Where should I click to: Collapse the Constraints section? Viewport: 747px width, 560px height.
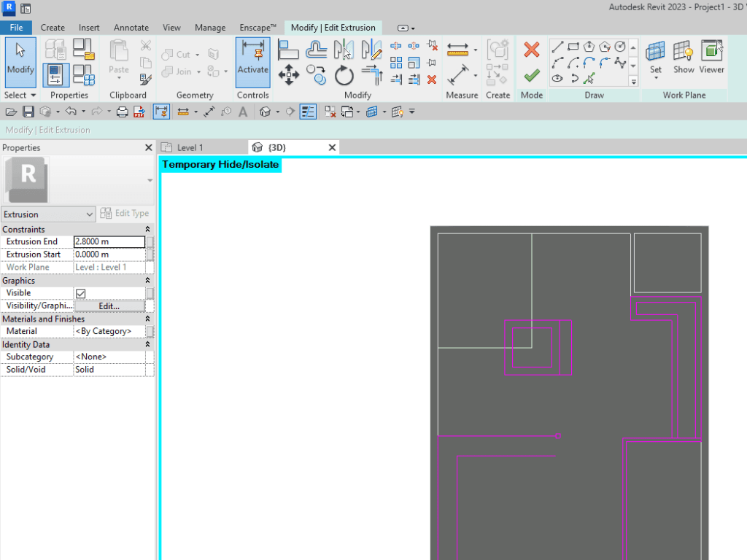tap(147, 230)
